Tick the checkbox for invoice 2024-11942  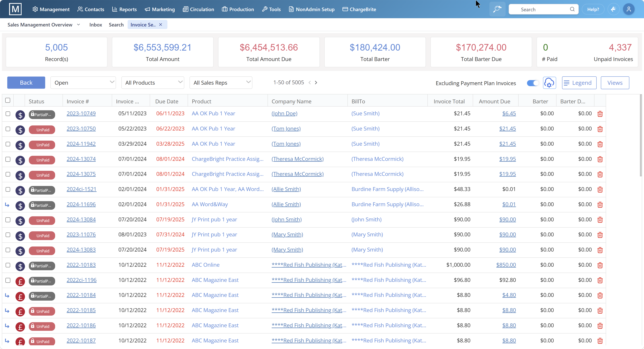pyautogui.click(x=8, y=144)
